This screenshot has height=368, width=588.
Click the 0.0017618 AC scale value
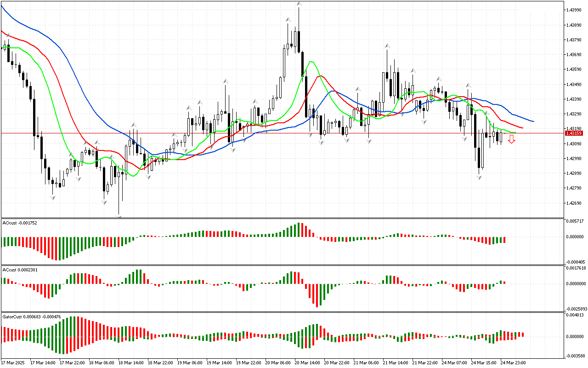tap(576, 268)
